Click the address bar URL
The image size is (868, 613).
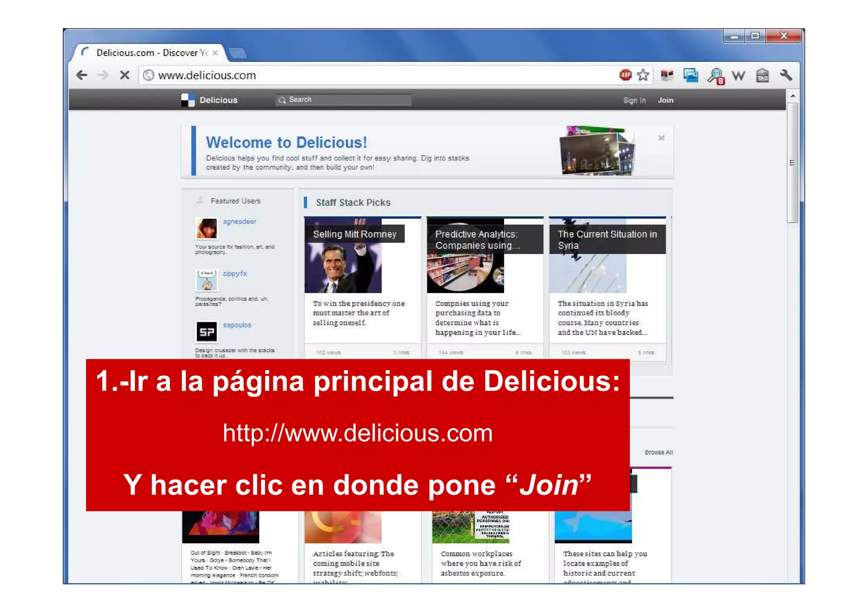pyautogui.click(x=207, y=75)
